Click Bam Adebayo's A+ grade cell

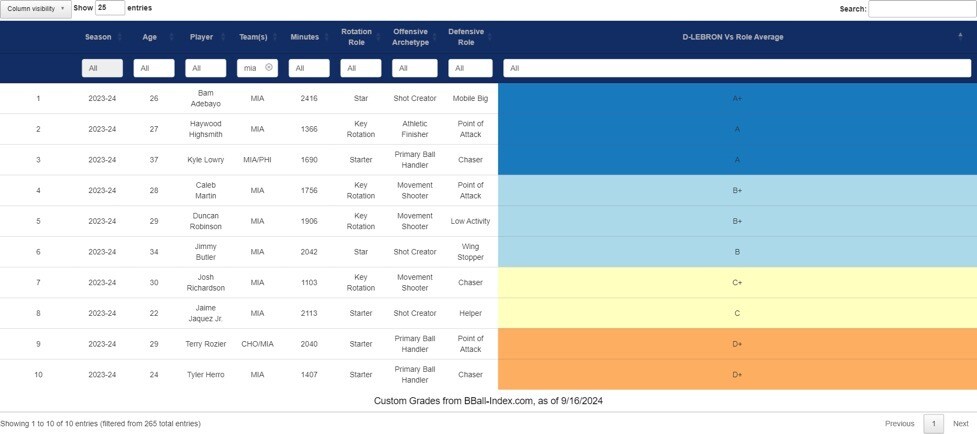[737, 98]
